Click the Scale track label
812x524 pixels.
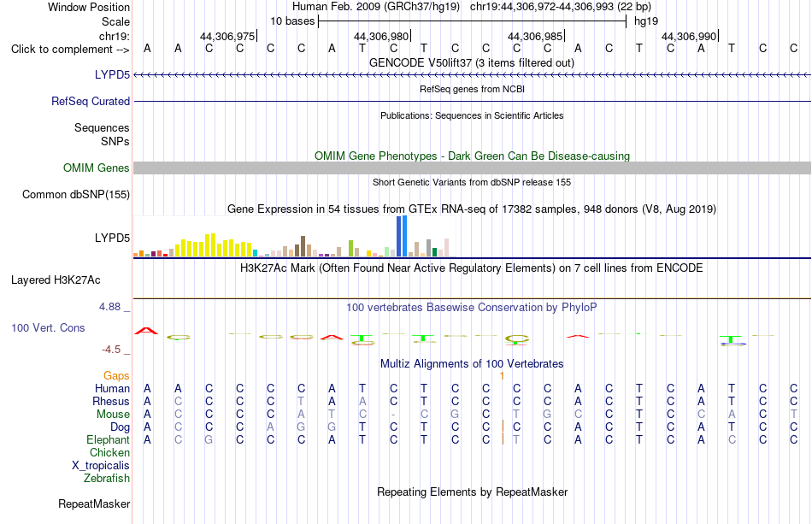pos(115,21)
